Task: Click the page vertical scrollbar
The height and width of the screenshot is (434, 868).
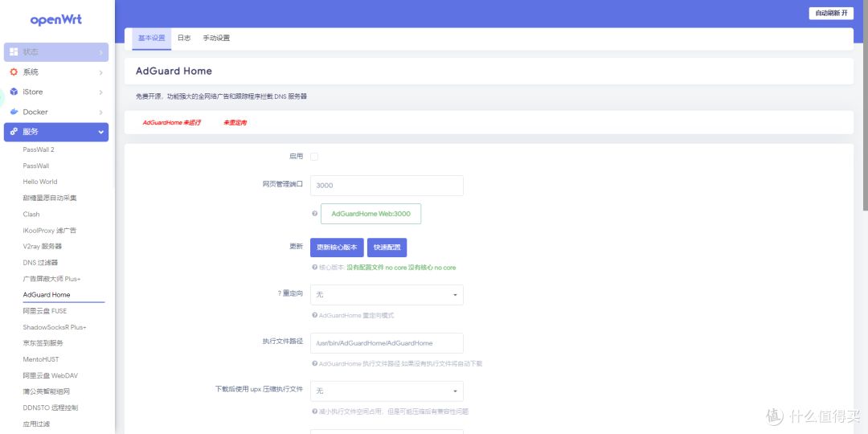Action: point(866,105)
